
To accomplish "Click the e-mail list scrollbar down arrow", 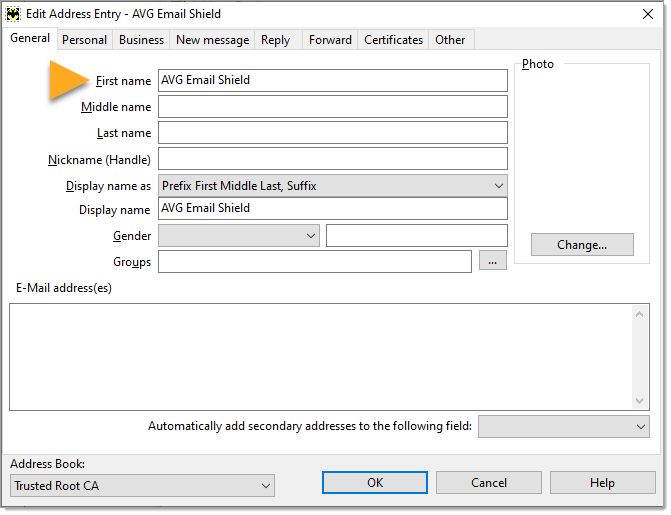I will point(641,401).
